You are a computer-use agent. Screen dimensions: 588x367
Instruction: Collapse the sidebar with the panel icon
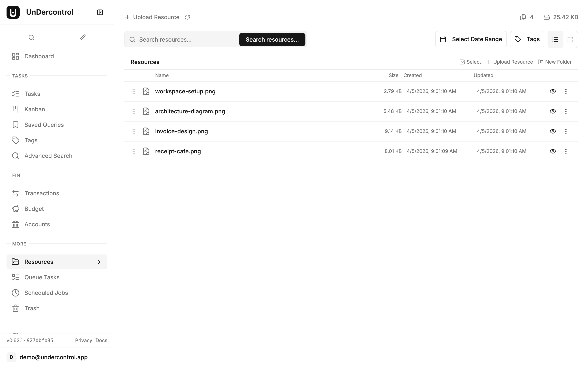(x=100, y=12)
